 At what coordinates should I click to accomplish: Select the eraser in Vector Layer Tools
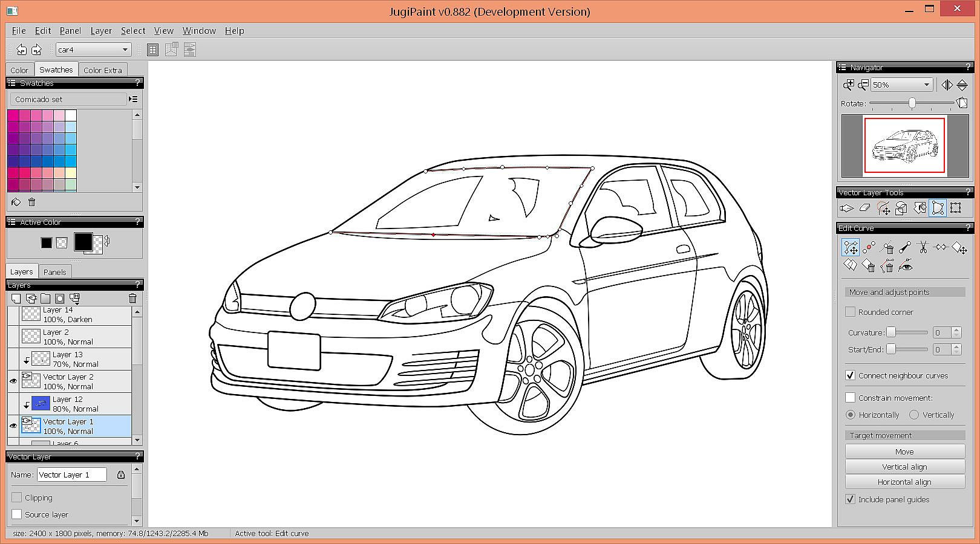pos(864,209)
